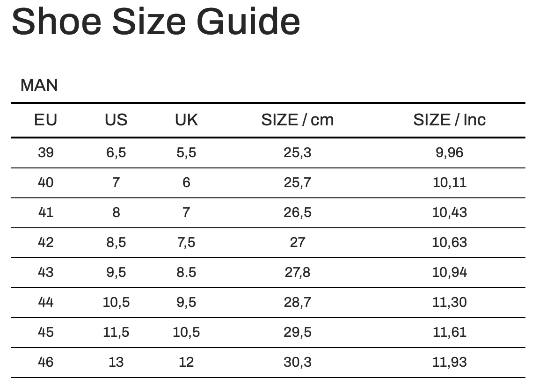Click the UK column header
This screenshot has width=539, height=392.
click(186, 120)
